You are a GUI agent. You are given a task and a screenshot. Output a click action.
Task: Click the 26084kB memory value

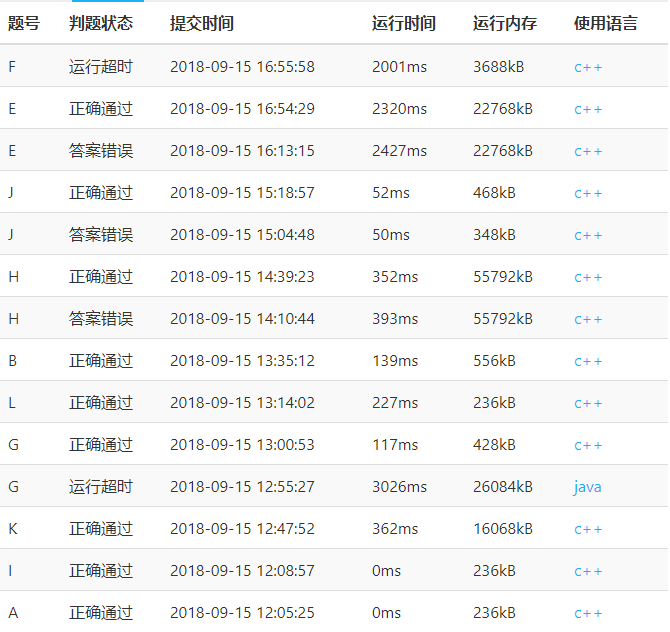[x=502, y=486]
